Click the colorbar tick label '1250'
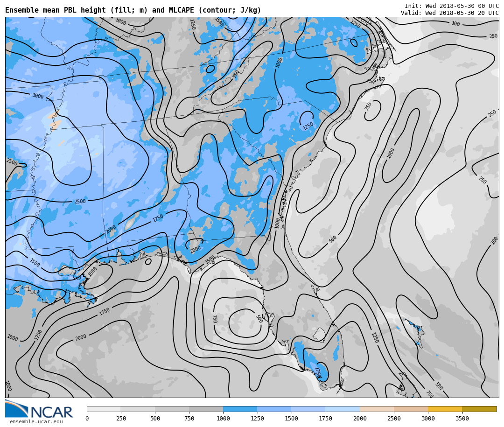The height and width of the screenshot is (427, 504). click(x=258, y=418)
